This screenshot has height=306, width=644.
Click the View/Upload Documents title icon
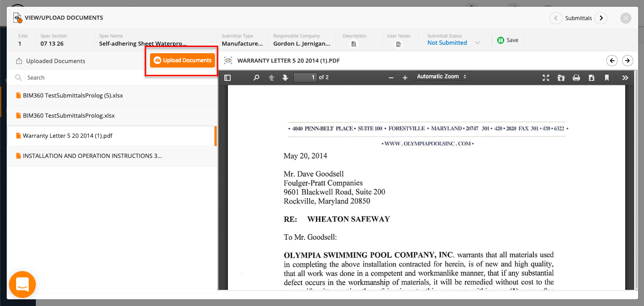[x=17, y=18]
